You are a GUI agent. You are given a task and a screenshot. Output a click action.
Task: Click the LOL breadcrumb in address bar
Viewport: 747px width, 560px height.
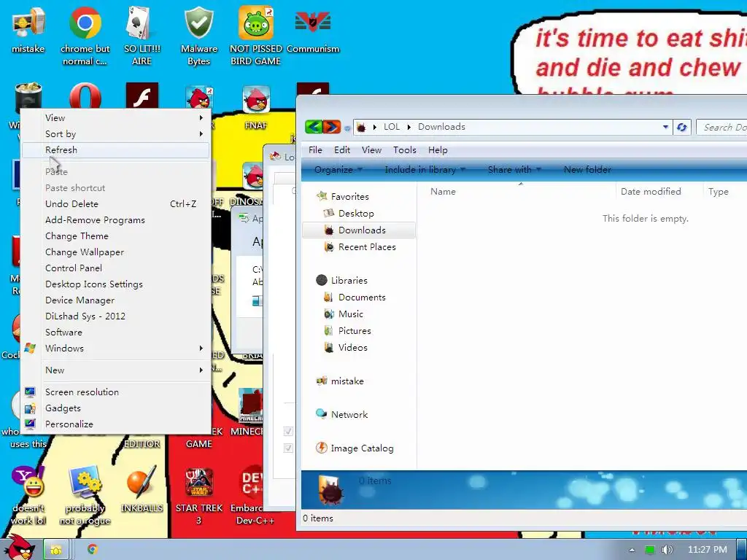(x=392, y=127)
